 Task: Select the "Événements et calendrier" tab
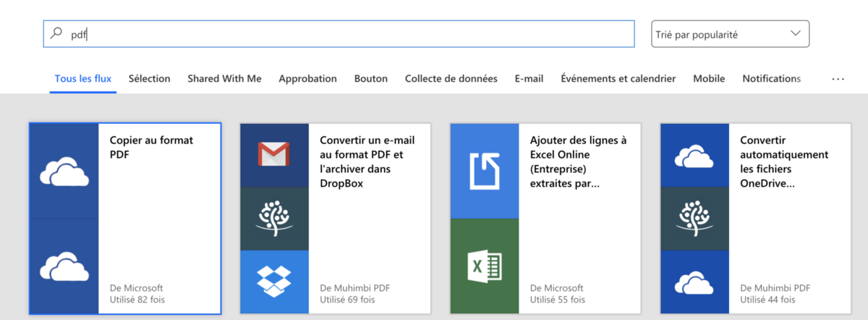pos(618,79)
